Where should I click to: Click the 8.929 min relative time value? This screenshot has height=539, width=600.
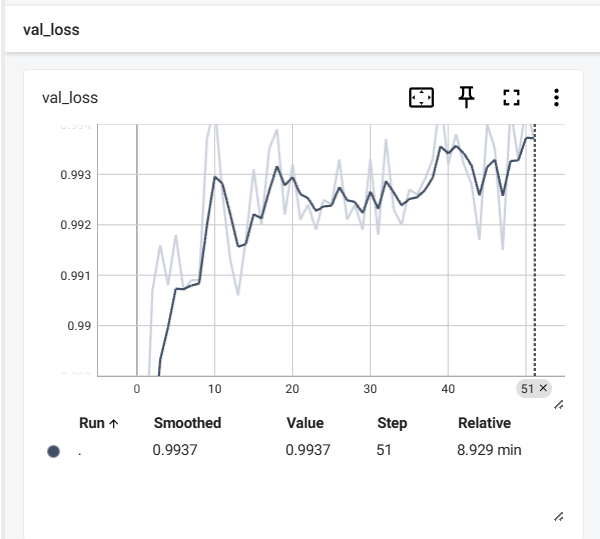(x=489, y=450)
